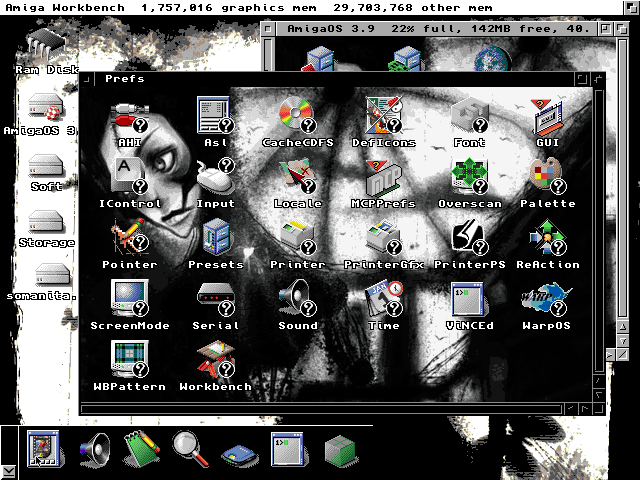This screenshot has height=480, width=640.
Task: Launch the blue disk icon in the dock
Action: pos(240,454)
